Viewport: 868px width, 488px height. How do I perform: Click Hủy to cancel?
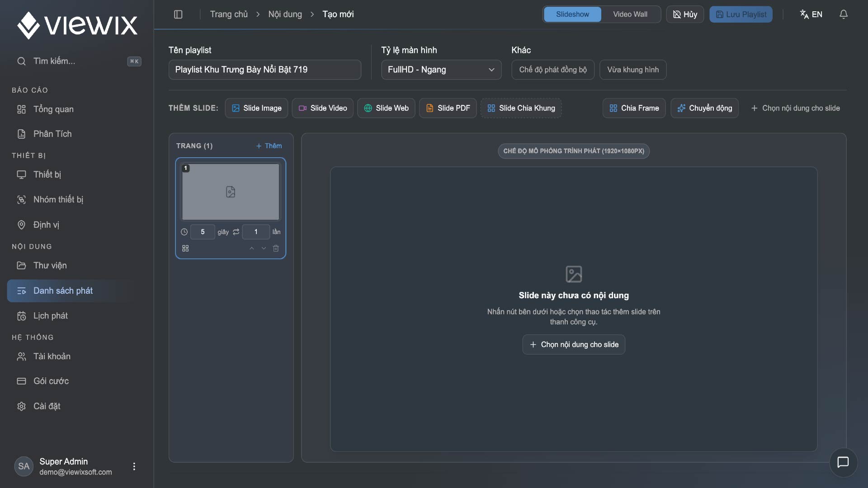[x=685, y=14]
